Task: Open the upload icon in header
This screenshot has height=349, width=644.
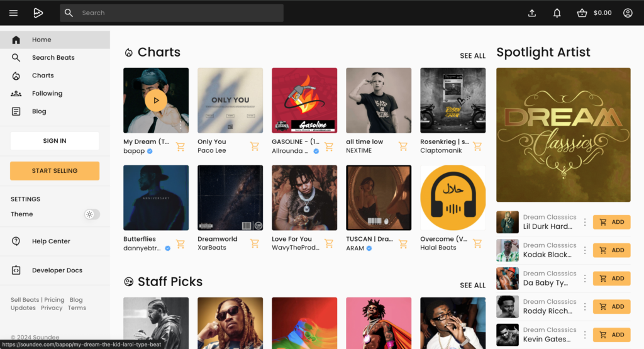Action: 532,13
